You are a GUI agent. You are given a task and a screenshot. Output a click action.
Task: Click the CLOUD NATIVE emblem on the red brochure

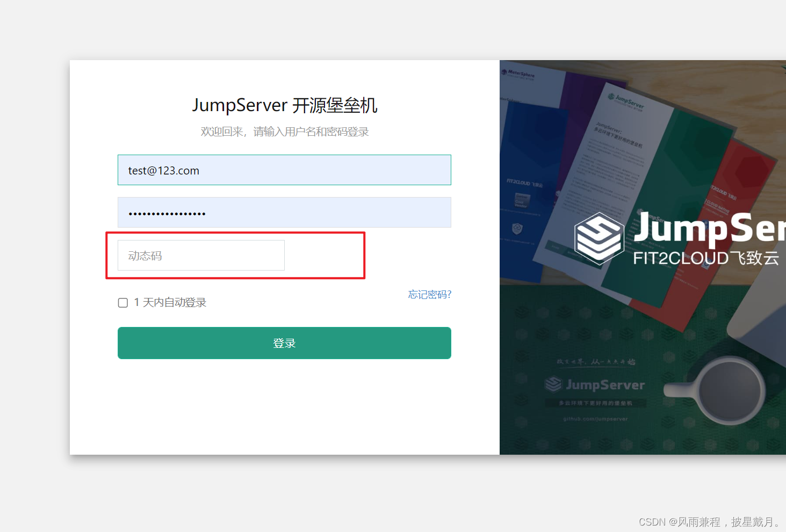(718, 206)
